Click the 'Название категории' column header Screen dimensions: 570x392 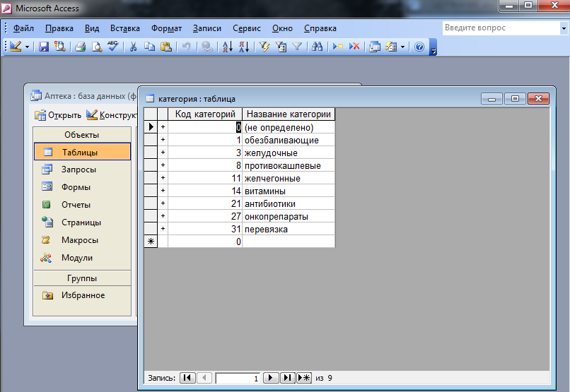(289, 114)
